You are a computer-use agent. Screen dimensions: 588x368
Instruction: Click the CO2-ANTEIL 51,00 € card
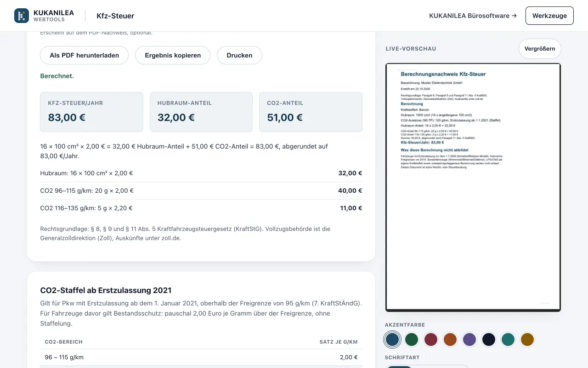(311, 112)
